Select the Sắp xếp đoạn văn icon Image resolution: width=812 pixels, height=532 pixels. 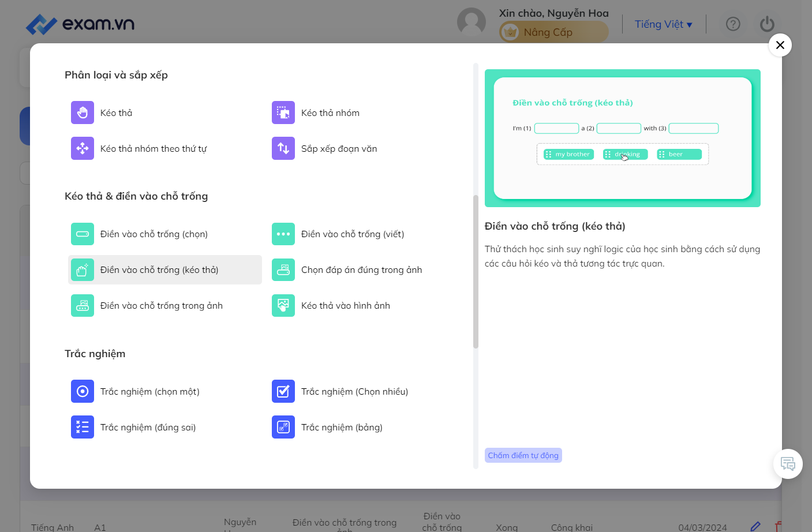pyautogui.click(x=283, y=148)
